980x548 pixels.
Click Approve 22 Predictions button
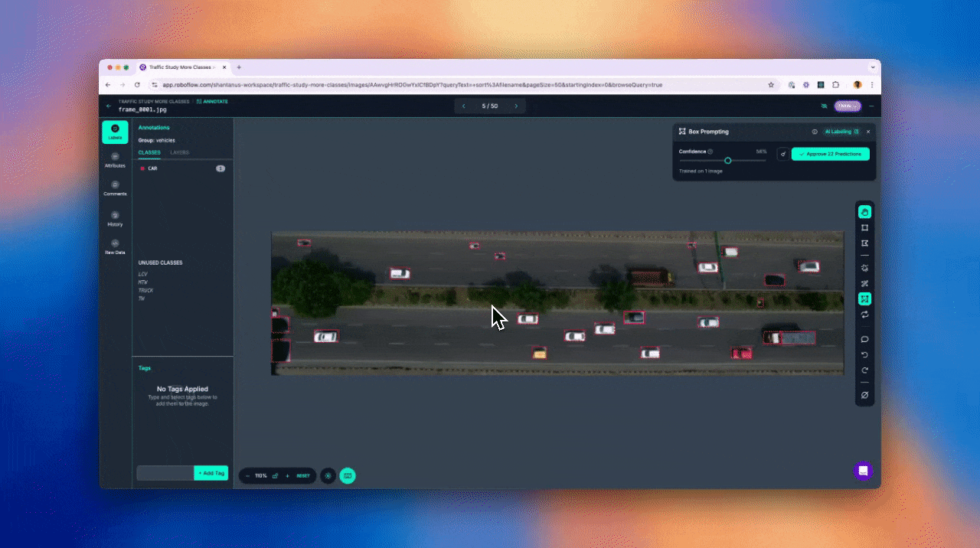pos(830,154)
